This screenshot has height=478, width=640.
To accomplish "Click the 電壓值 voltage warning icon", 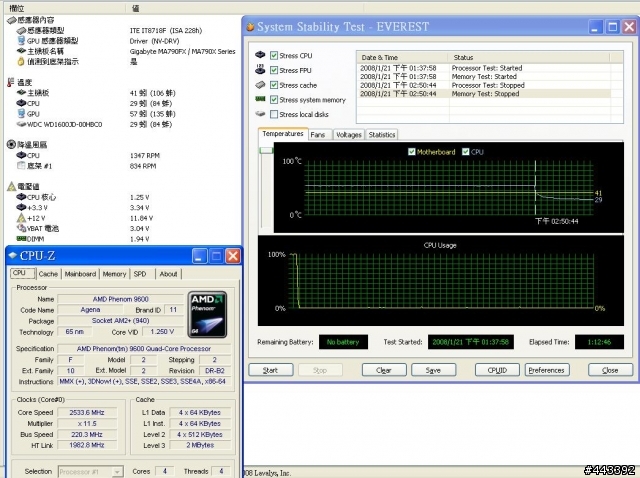I will (11, 187).
